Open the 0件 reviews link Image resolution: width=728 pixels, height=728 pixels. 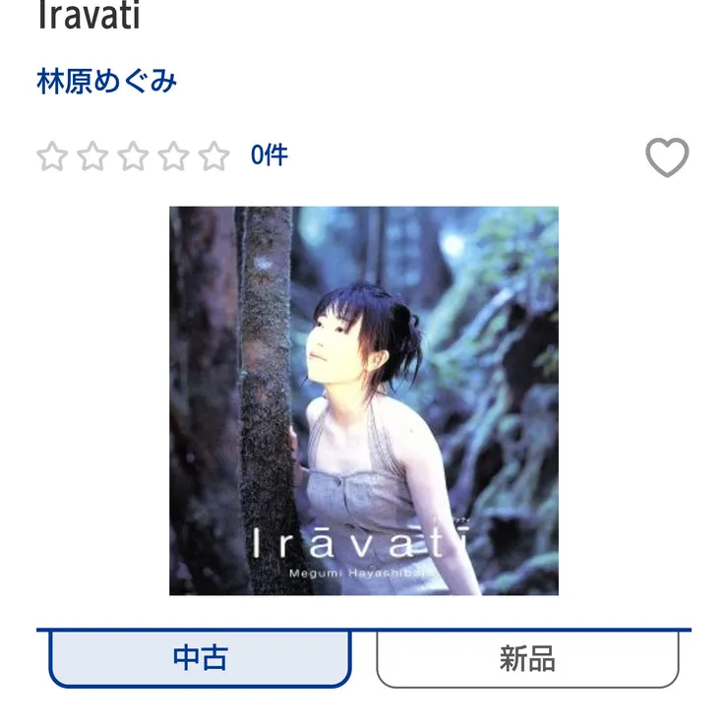pyautogui.click(x=270, y=155)
